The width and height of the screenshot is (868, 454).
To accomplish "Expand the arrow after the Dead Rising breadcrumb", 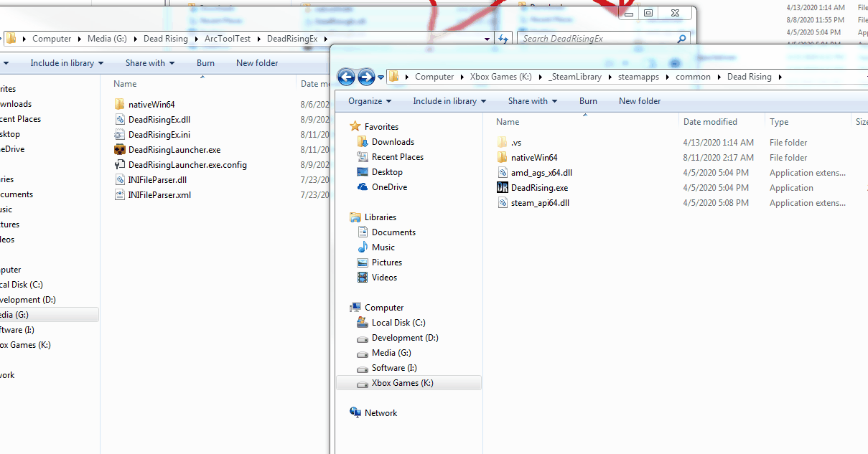I will point(780,77).
